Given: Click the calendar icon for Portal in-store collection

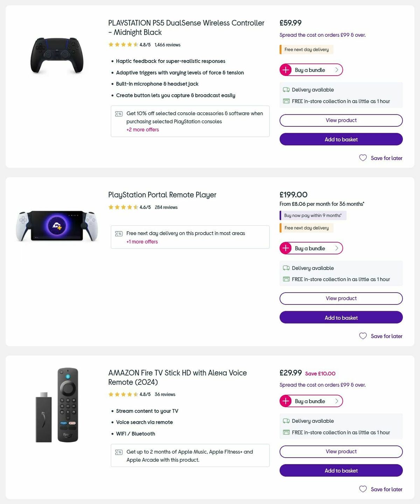Looking at the screenshot, I should tap(286, 279).
